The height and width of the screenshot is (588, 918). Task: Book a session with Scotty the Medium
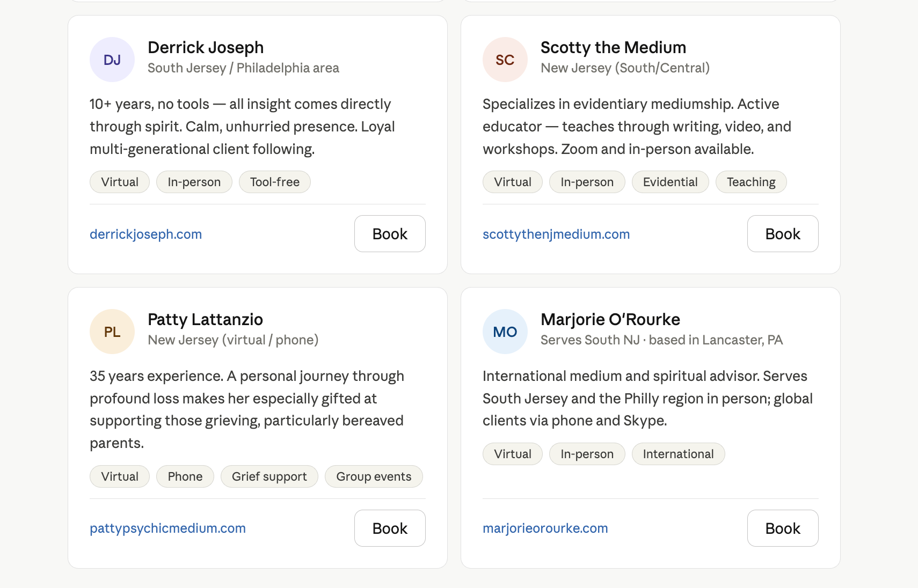[783, 234]
